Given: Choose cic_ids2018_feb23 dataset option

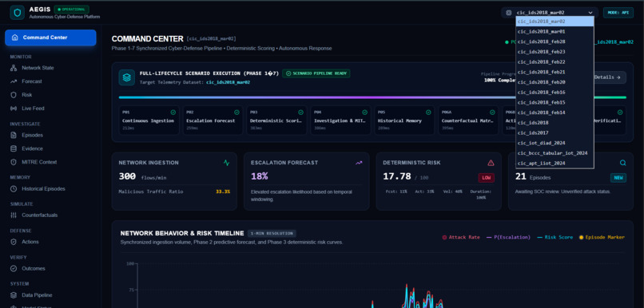Looking at the screenshot, I should [555, 52].
